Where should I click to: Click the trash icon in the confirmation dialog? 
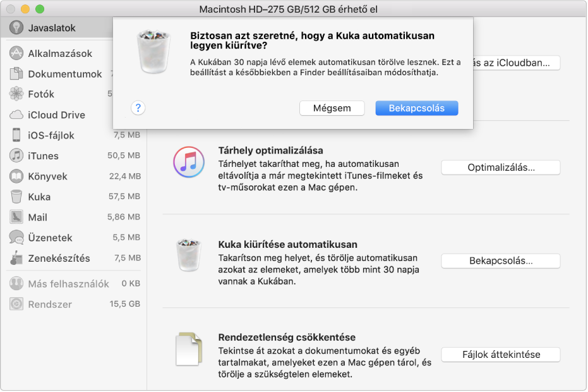153,52
